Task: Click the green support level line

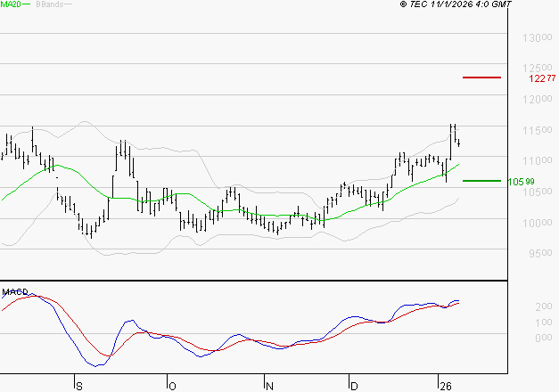Action: pos(481,181)
